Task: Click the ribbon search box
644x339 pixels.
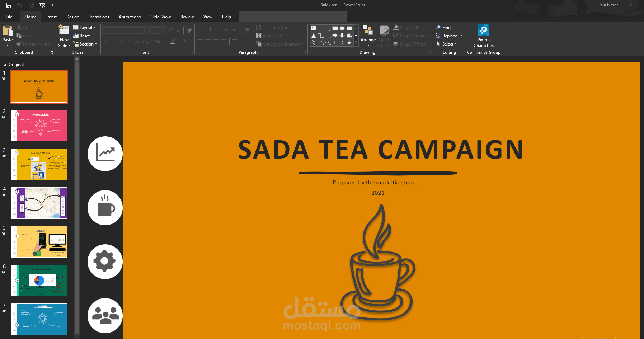Action: click(293, 17)
